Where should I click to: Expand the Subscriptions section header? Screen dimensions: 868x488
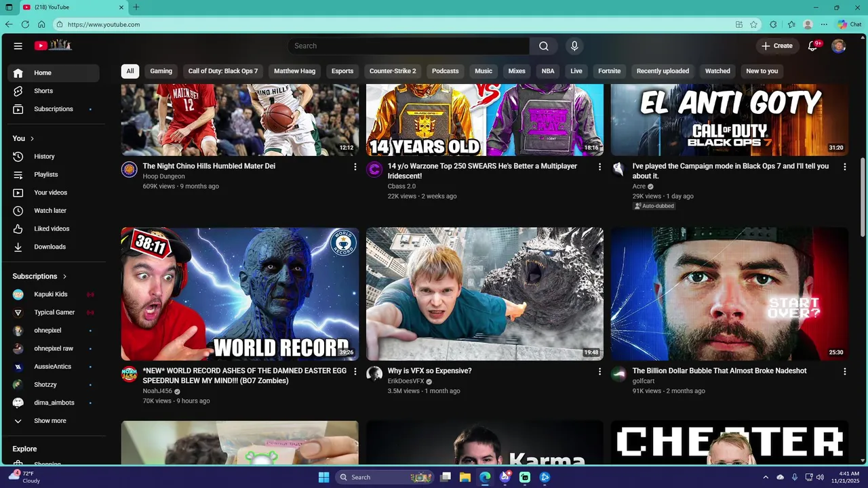tap(40, 277)
